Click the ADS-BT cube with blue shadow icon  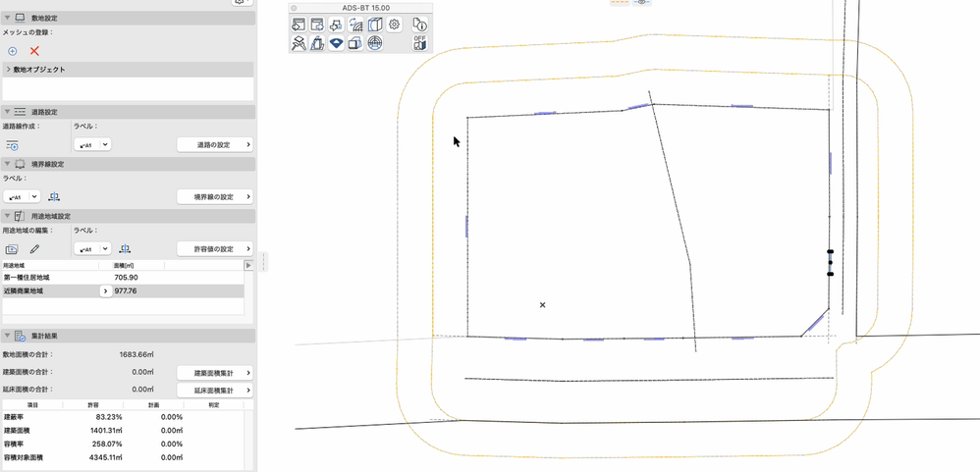click(355, 44)
